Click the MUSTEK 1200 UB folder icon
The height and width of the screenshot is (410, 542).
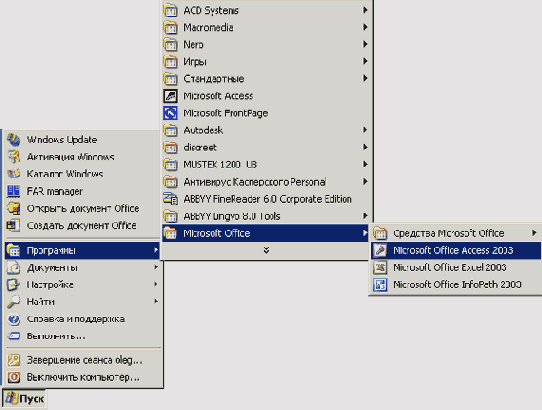170,165
